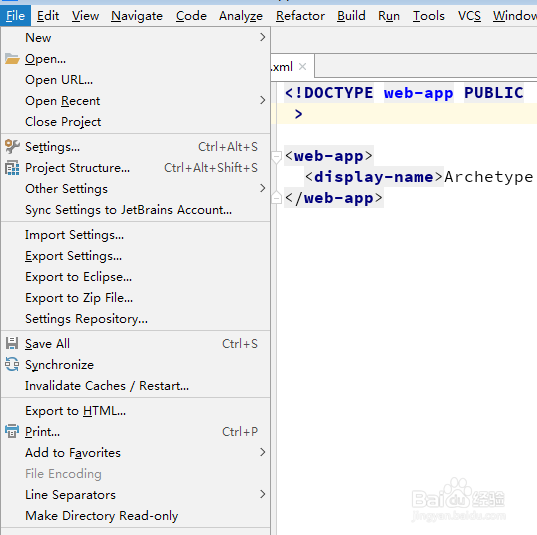The width and height of the screenshot is (537, 535).
Task: Open the Build menu
Action: point(351,16)
